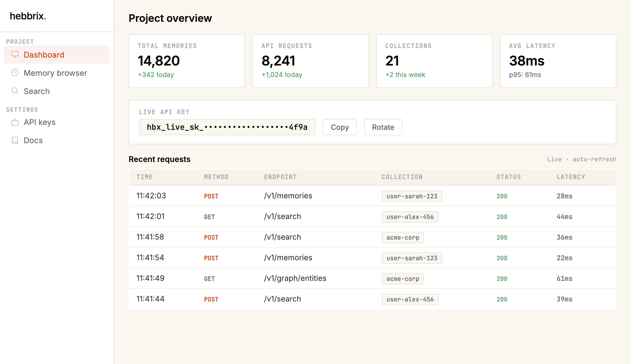This screenshot has width=631, height=364.
Task: Click the Collection column header
Action: pos(402,177)
